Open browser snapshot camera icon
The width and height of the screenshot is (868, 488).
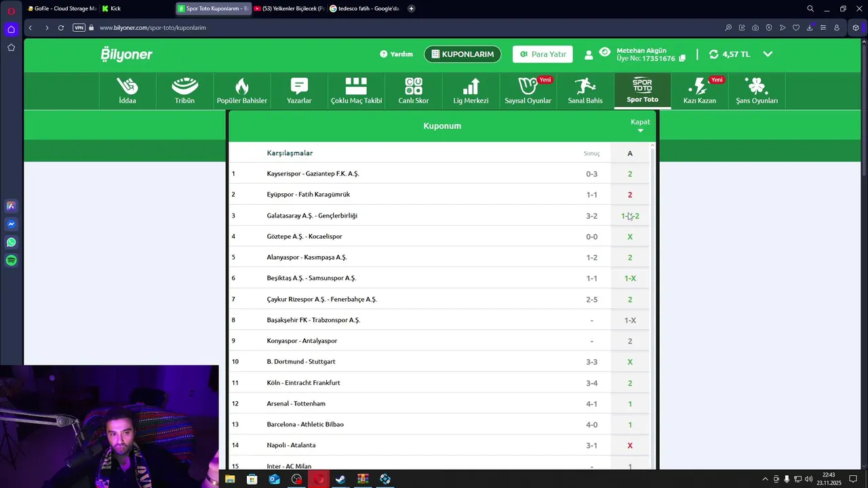coord(755,28)
